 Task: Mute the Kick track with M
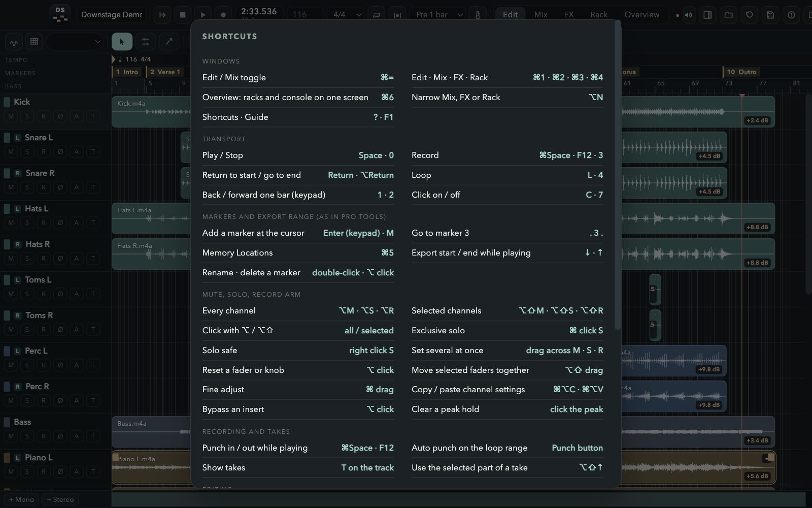11,116
